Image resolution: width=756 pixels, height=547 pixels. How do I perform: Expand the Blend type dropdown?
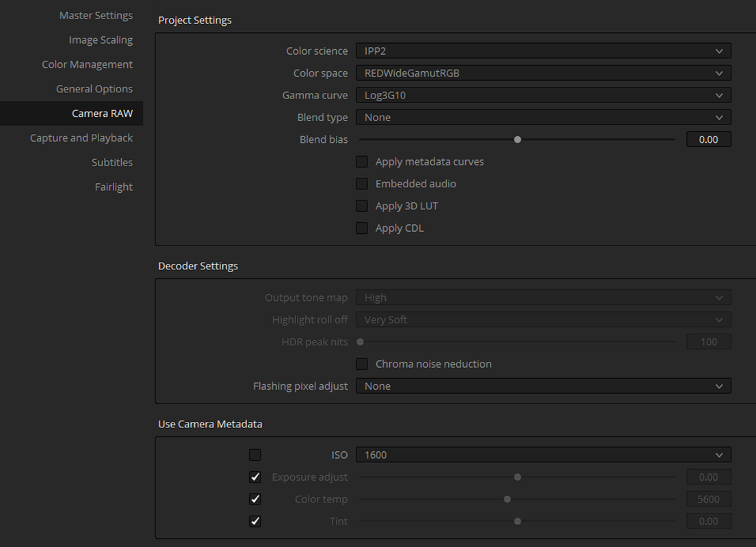543,118
